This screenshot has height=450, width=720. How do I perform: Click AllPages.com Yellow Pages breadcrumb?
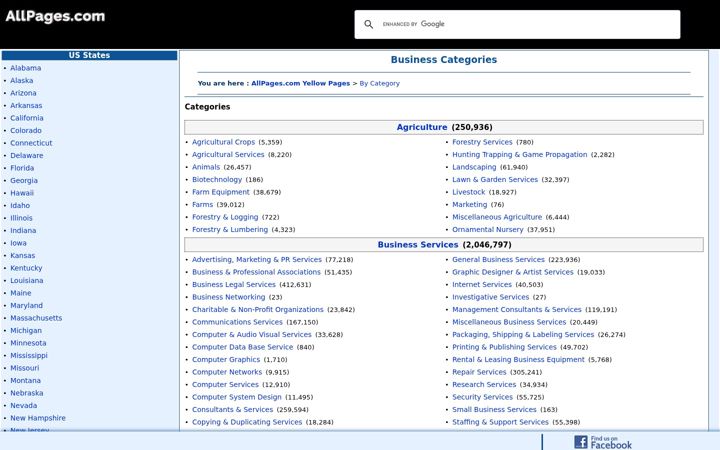(300, 83)
